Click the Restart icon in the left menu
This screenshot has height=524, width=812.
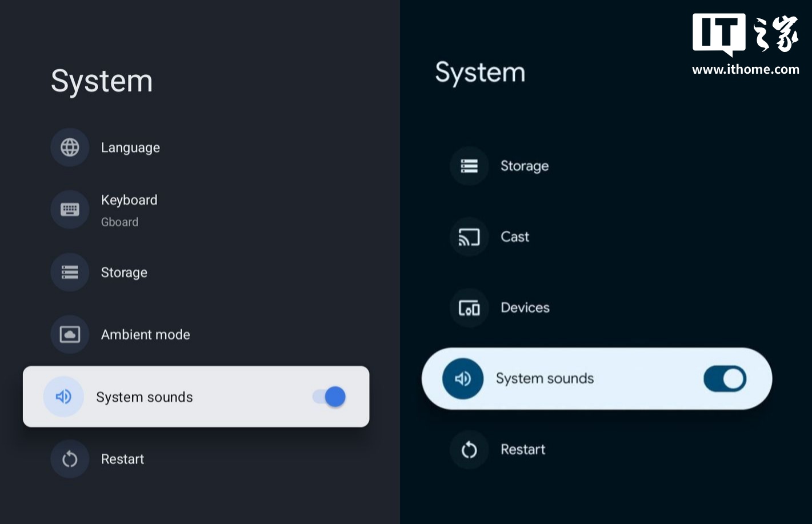70,459
